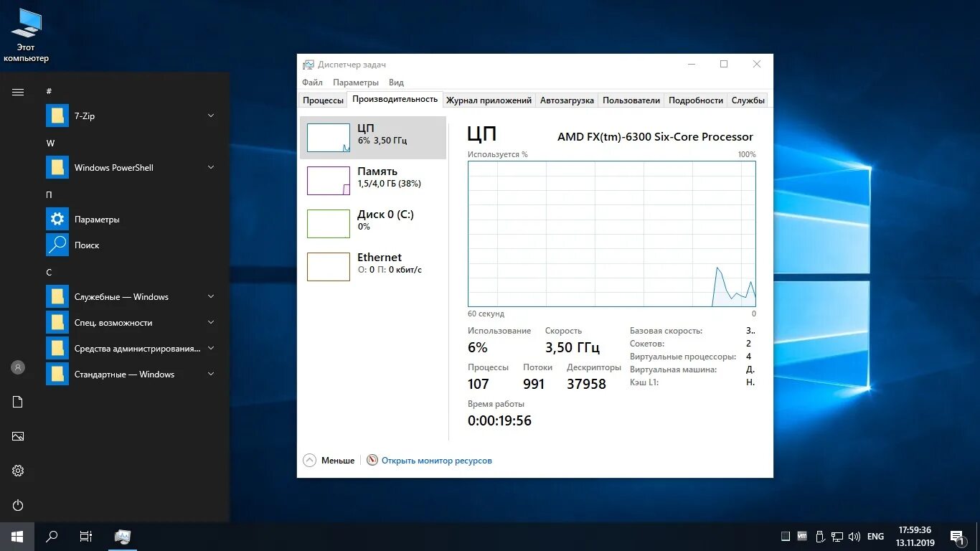Click the taskbar search magnifier

pyautogui.click(x=52, y=536)
